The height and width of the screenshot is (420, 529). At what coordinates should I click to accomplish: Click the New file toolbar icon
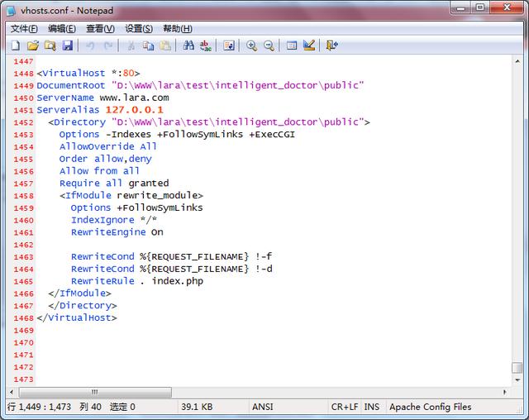tap(16, 45)
